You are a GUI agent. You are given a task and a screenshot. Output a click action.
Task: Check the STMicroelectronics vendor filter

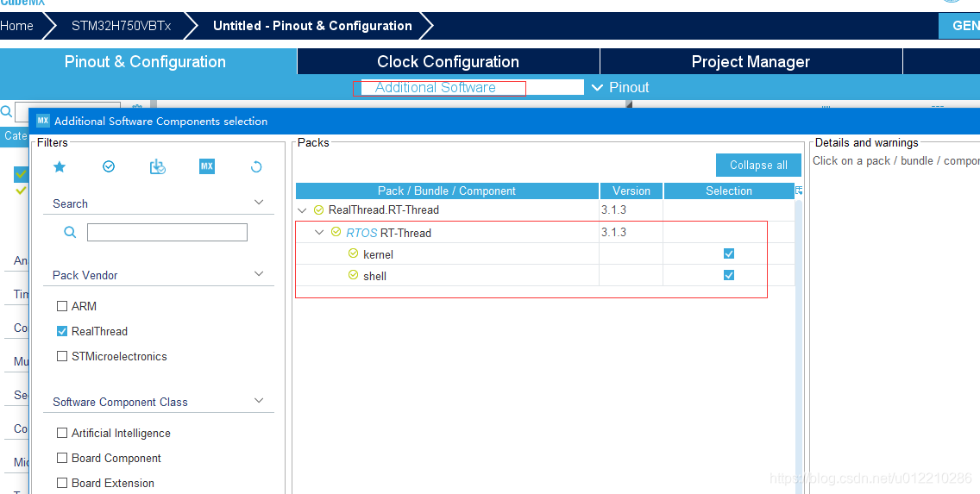pos(62,356)
